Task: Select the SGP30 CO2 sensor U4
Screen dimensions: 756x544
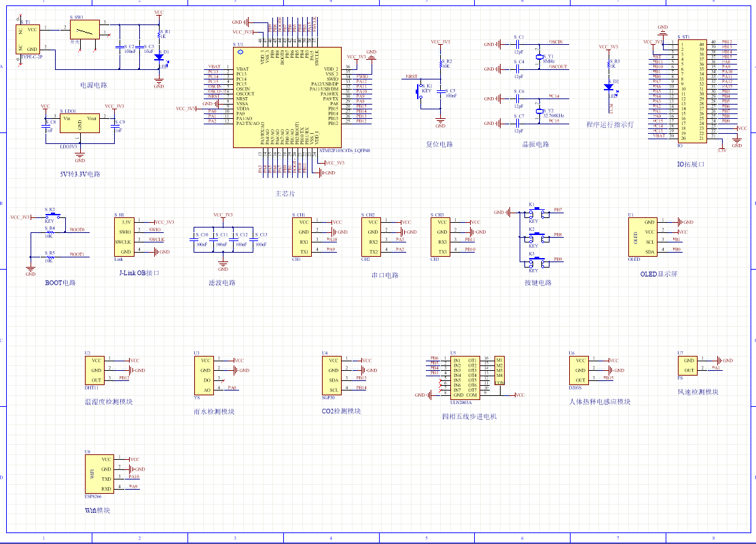Action: point(332,376)
